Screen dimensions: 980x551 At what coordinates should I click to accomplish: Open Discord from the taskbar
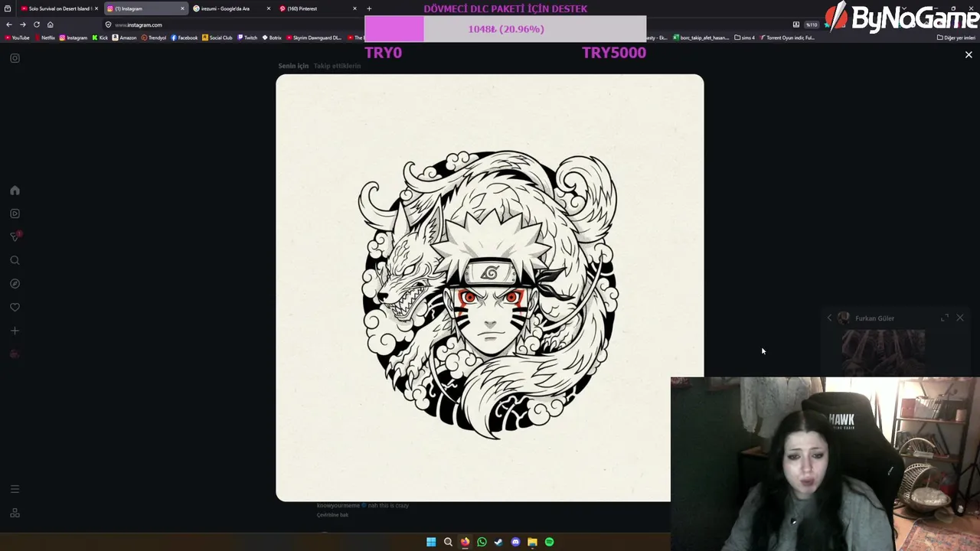(515, 542)
